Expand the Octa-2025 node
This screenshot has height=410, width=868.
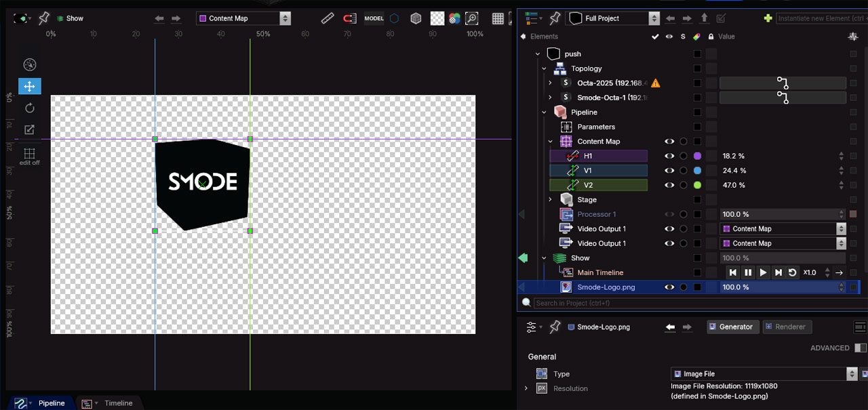[550, 83]
